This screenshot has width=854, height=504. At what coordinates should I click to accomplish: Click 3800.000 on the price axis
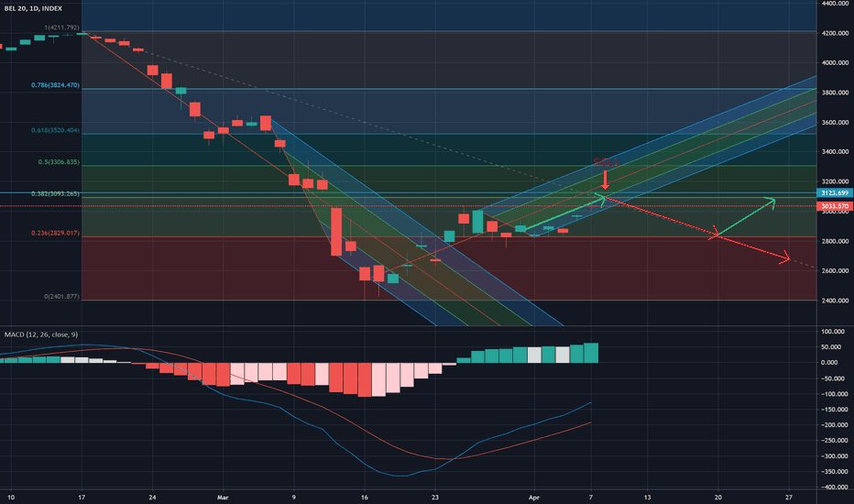836,93
